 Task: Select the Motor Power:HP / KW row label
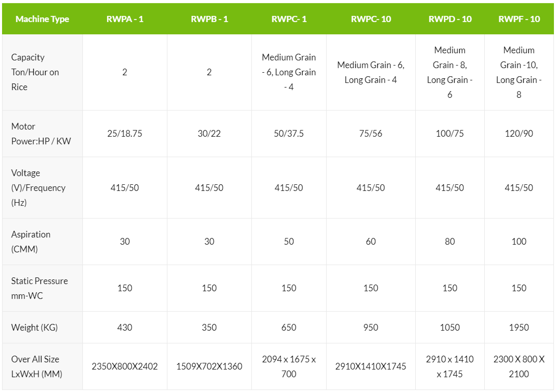(41, 134)
